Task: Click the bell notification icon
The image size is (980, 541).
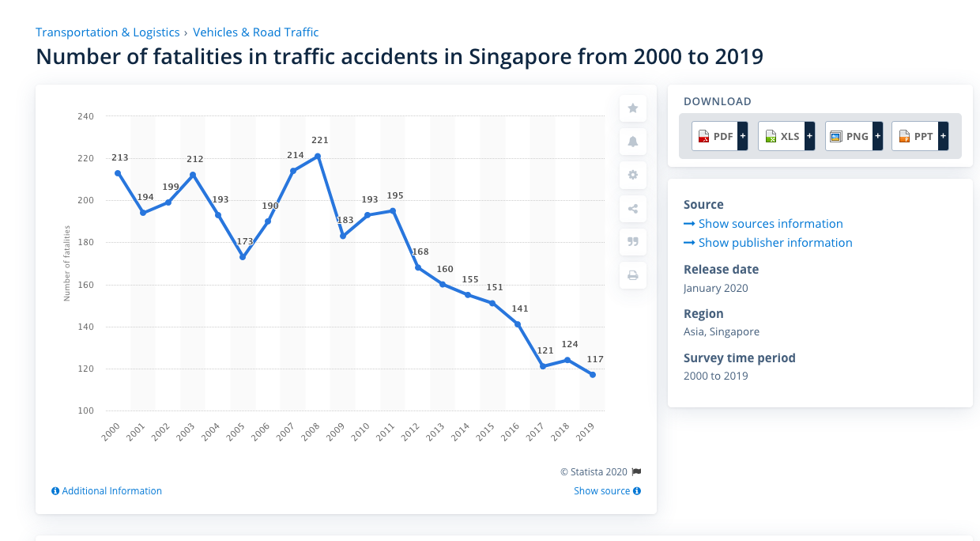Action: (x=632, y=142)
